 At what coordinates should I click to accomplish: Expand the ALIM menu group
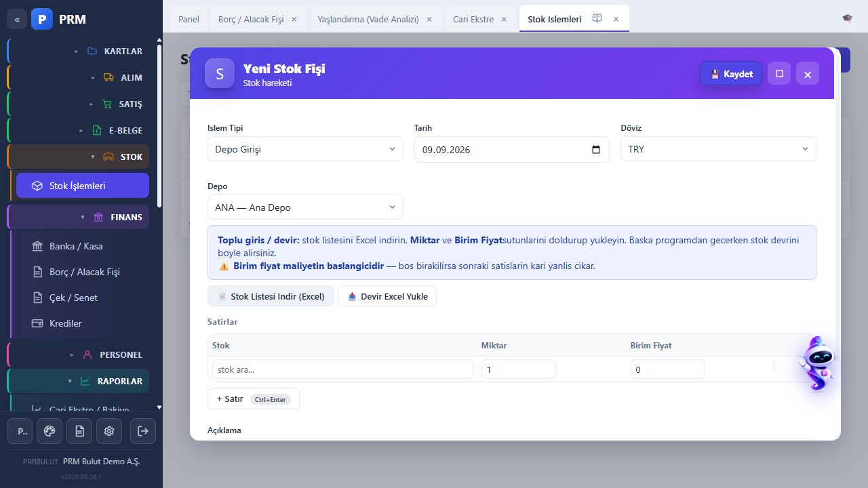tap(78, 77)
